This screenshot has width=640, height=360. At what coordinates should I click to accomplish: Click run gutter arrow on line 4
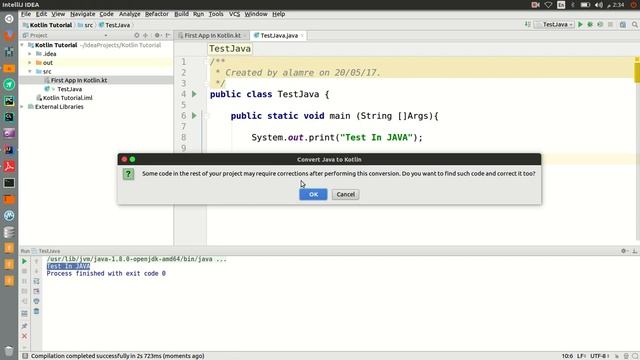194,94
